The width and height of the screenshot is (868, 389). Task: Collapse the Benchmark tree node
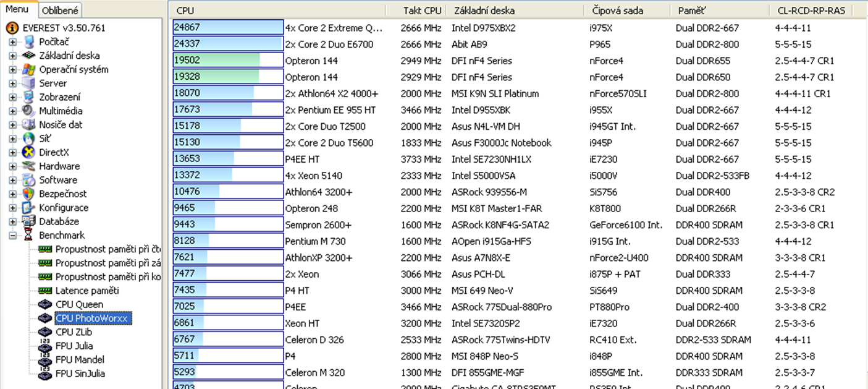pos(12,236)
